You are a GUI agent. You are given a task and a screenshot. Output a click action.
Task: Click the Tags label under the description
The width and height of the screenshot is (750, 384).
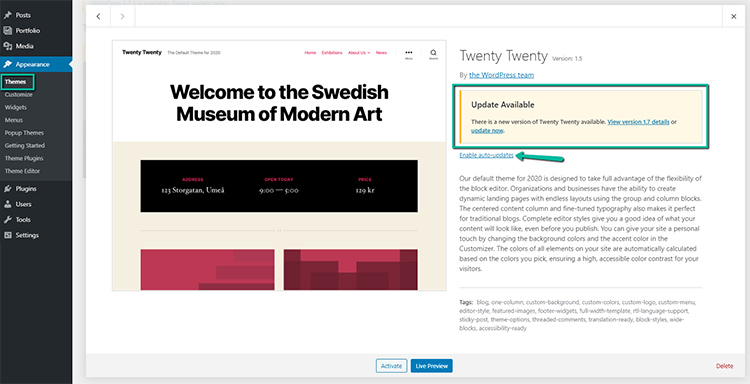click(x=466, y=302)
